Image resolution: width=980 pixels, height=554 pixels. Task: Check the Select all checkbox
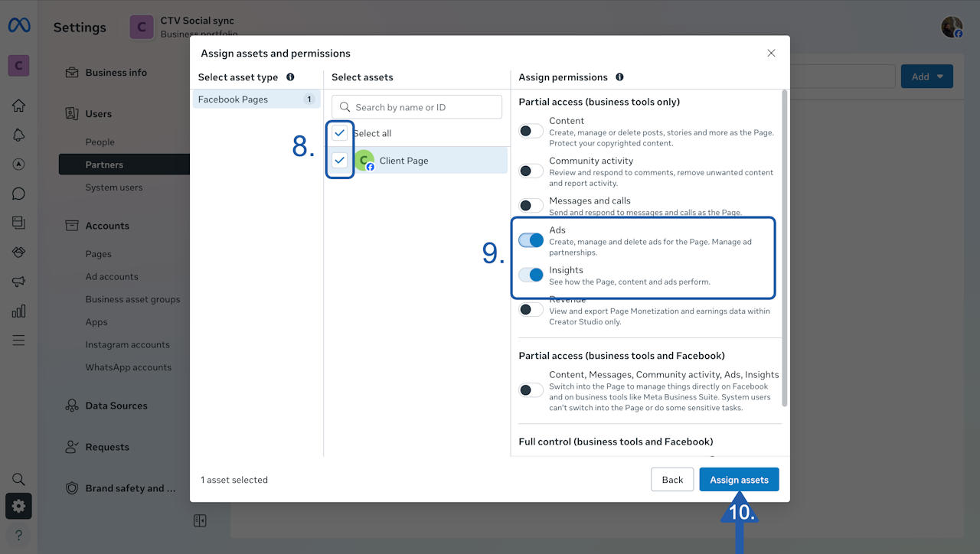click(x=340, y=133)
